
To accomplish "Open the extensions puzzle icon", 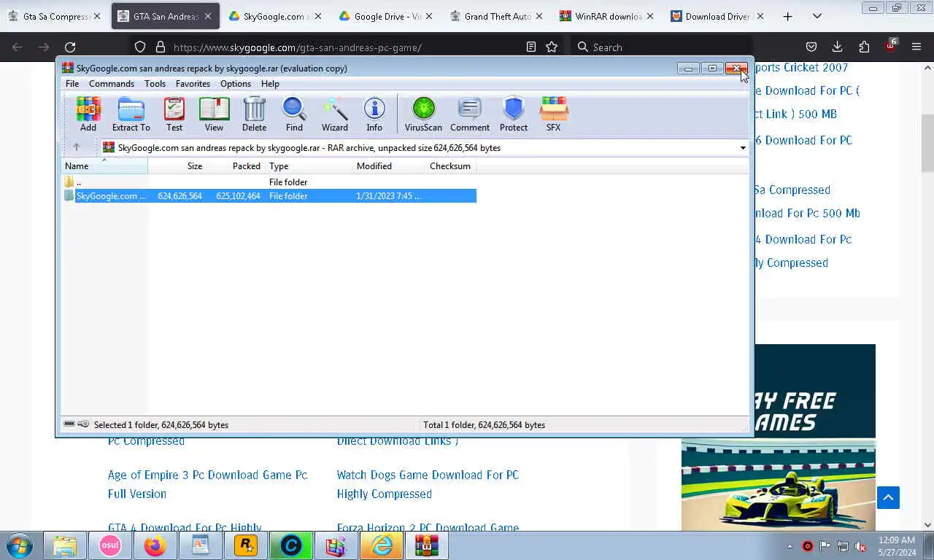I will click(x=864, y=47).
